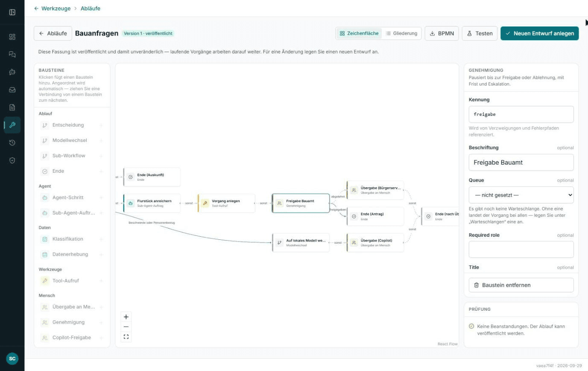Remove block with Baustein entfernen

[x=521, y=285]
